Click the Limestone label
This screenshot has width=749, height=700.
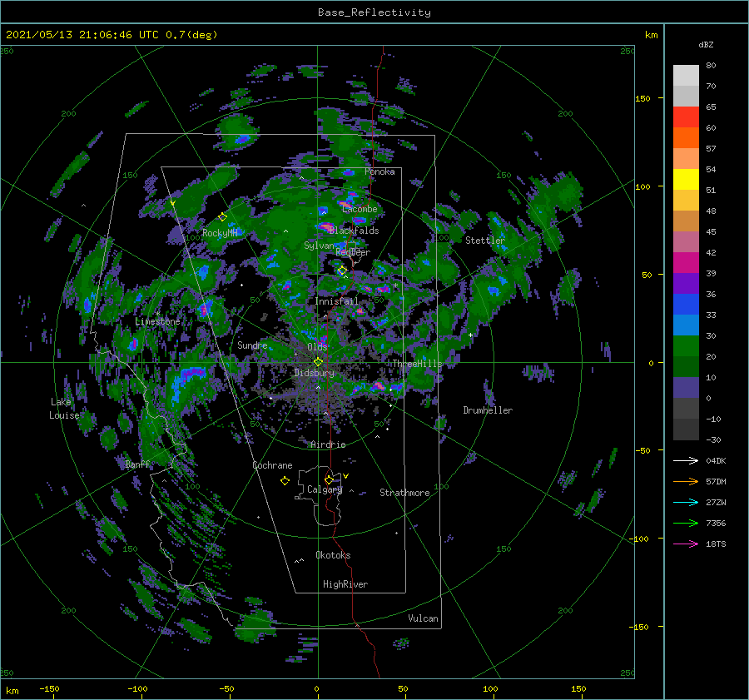pyautogui.click(x=157, y=321)
